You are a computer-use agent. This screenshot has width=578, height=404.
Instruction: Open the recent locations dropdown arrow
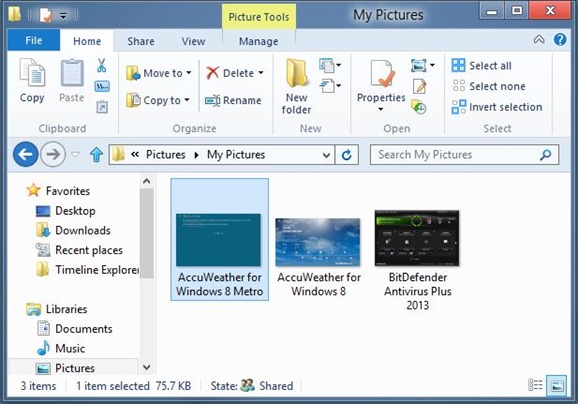[75, 154]
